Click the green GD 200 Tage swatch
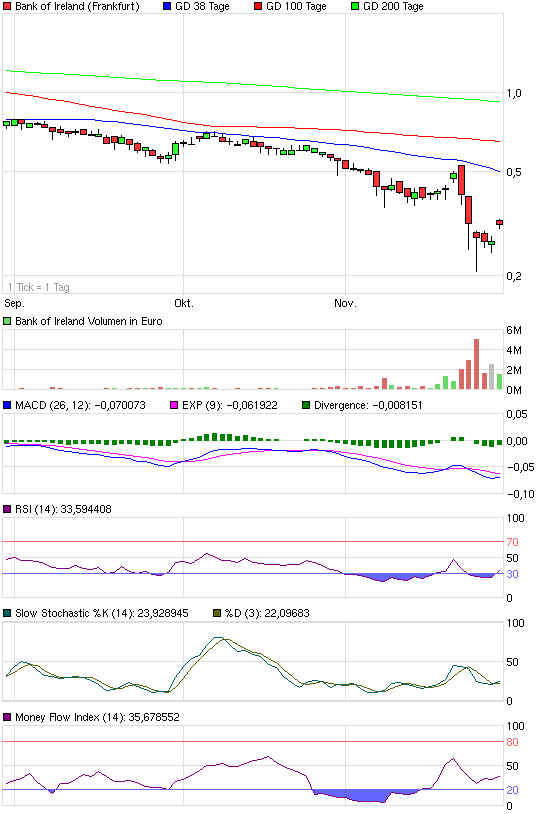This screenshot has width=545, height=814. [355, 7]
